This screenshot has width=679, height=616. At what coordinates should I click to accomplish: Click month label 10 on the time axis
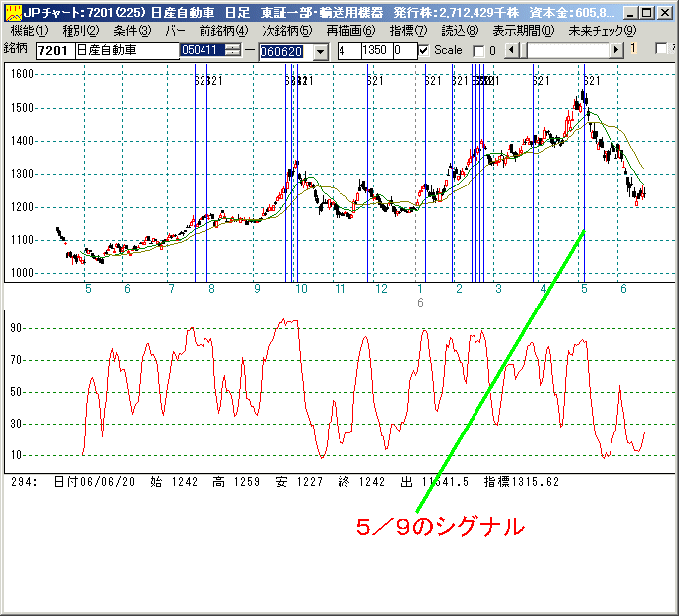(301, 289)
